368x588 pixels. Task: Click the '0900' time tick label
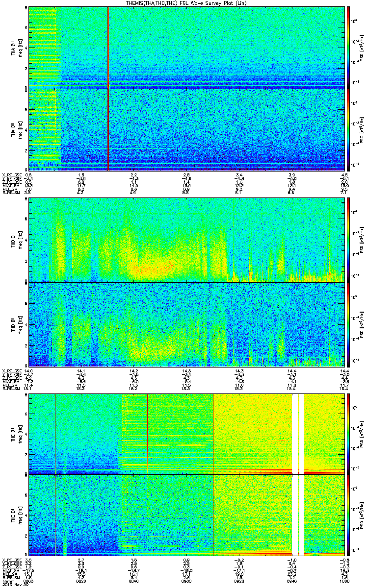click(x=186, y=581)
